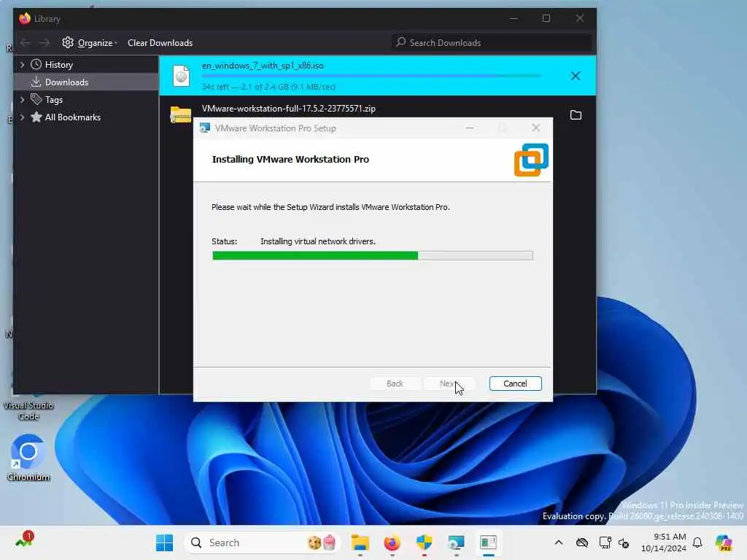Screen dimensions: 747x560
Task: Open the Chromium desktop shortcut
Action: coord(28,458)
